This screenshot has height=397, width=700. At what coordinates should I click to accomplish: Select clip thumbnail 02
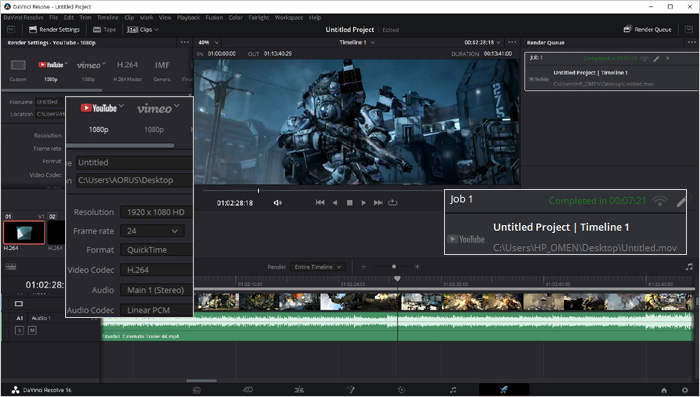click(x=56, y=232)
